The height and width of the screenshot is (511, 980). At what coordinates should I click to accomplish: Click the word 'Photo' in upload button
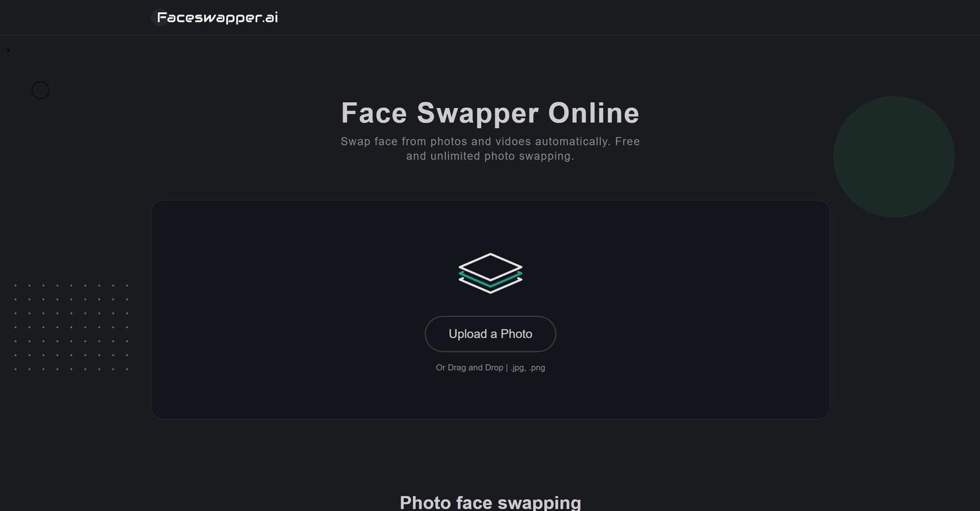click(516, 334)
